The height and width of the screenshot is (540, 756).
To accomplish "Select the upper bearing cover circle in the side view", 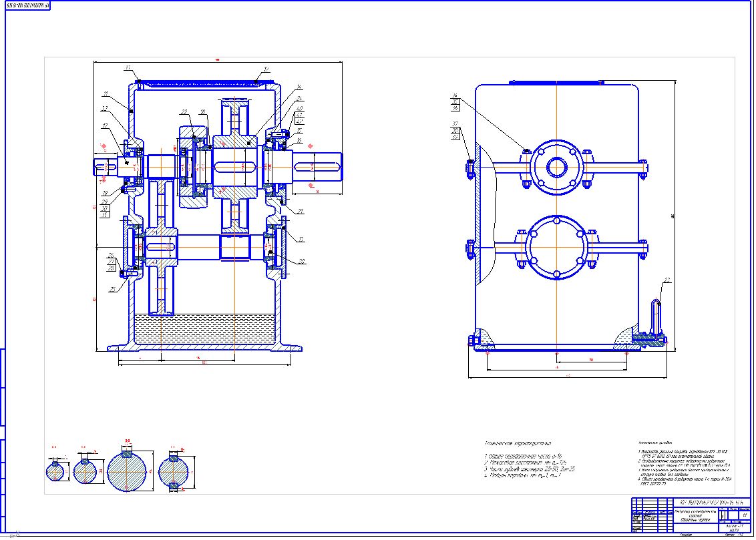I will click(x=557, y=168).
